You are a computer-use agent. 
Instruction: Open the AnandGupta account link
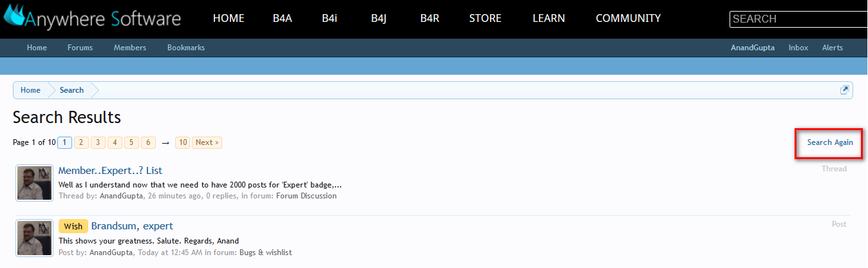point(753,48)
